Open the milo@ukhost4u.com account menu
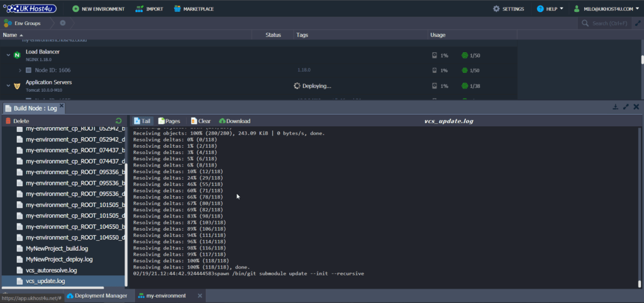Image resolution: width=644 pixels, height=303 pixels. click(607, 9)
